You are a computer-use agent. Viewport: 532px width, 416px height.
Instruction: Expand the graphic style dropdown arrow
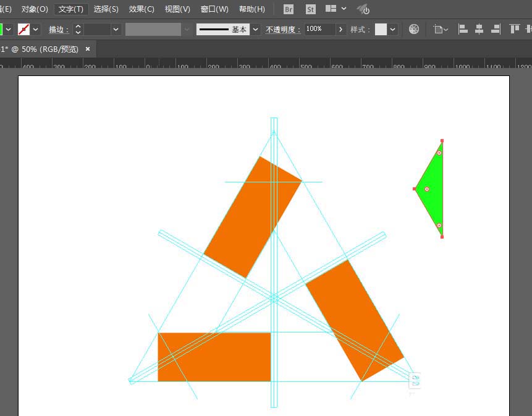pos(392,30)
